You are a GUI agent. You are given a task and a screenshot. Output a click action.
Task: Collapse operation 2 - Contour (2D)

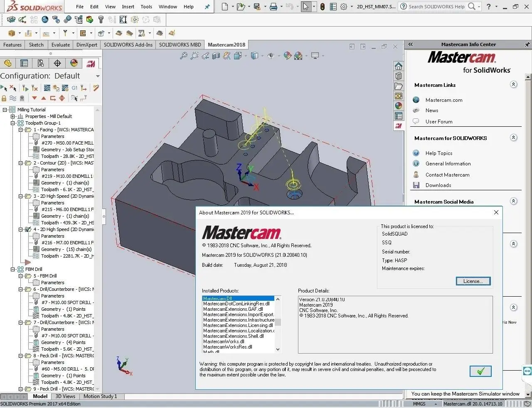tap(20, 163)
